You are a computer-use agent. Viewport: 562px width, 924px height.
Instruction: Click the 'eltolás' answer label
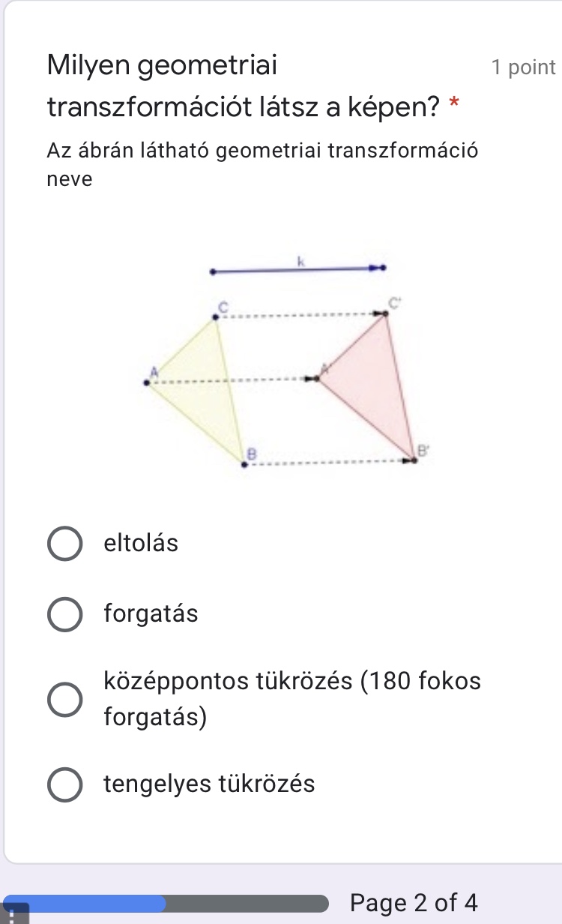click(x=141, y=543)
